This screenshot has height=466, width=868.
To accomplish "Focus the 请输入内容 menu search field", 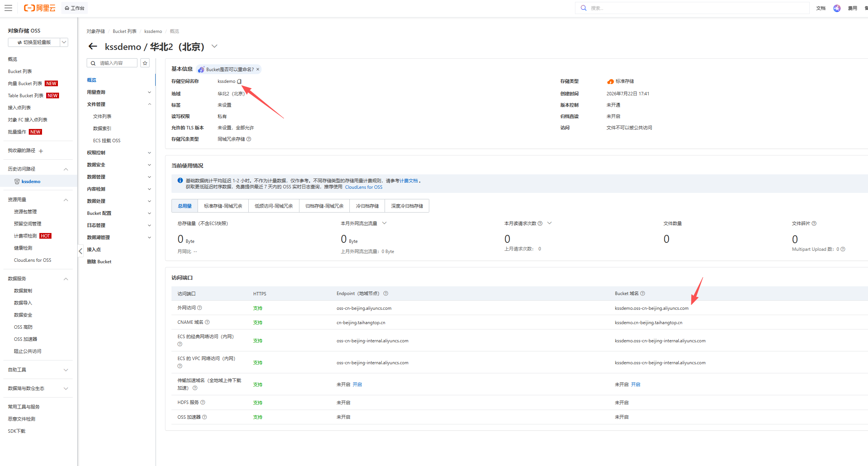I will pos(112,63).
